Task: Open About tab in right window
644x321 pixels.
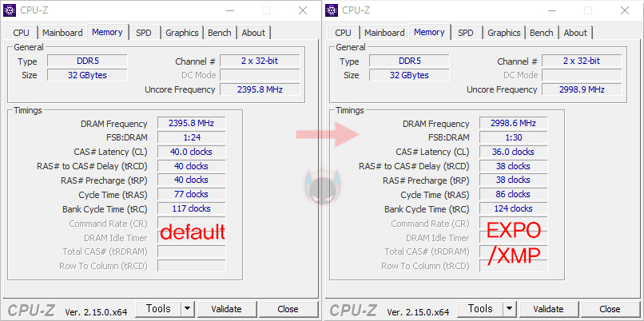Action: coord(575,33)
